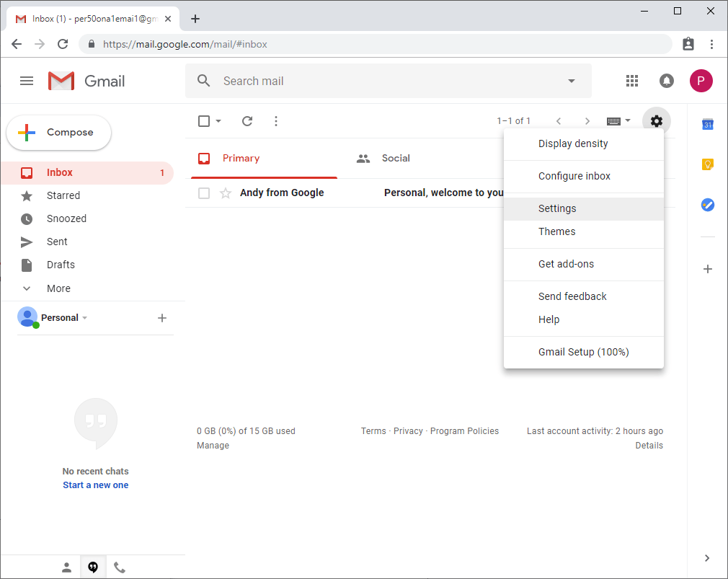Open the main menu hamburger icon
Image resolution: width=728 pixels, height=579 pixels.
coord(27,81)
